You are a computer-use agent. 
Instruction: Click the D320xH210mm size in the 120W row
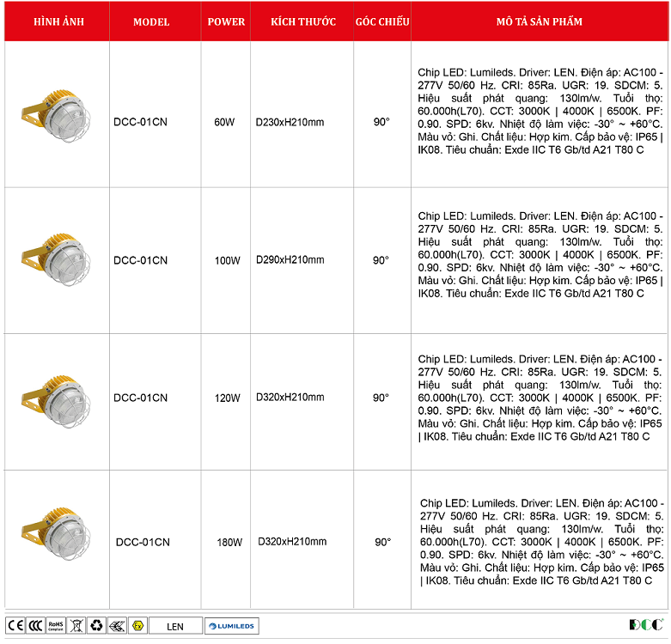pos(290,398)
